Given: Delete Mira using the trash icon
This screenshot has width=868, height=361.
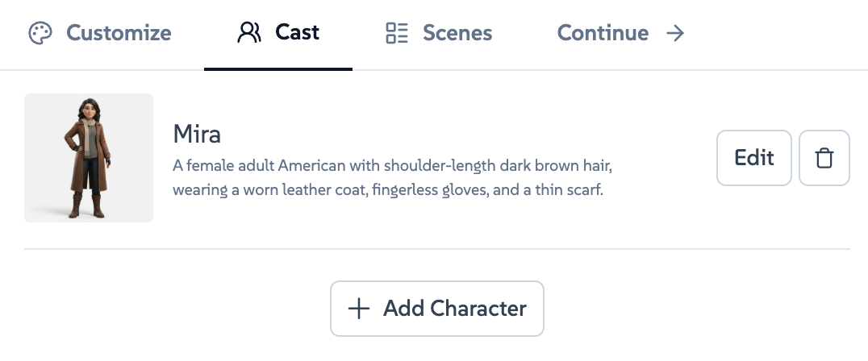Looking at the screenshot, I should click(x=824, y=158).
